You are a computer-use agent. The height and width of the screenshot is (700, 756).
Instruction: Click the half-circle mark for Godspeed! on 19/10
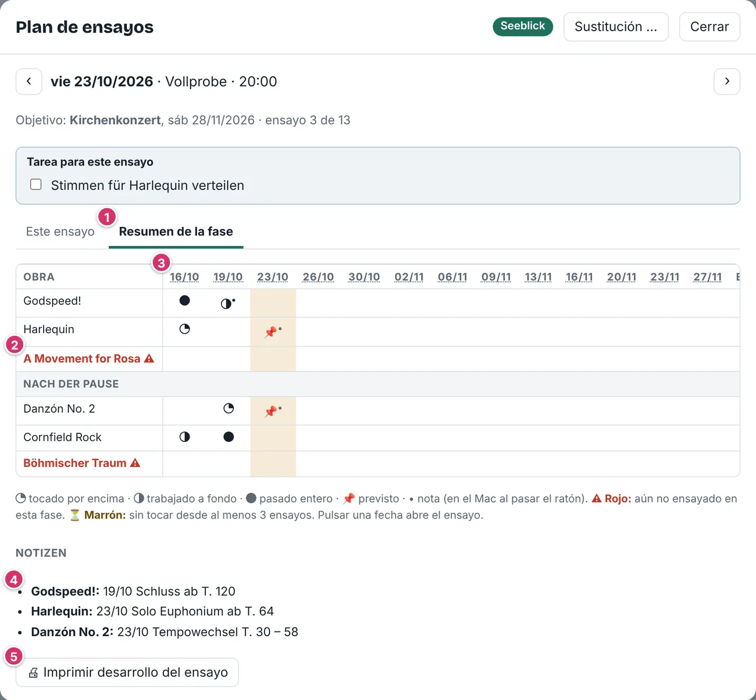(226, 303)
